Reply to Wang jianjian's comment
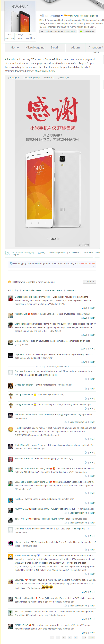Image resolution: width=104 pixels, height=644 pixels. [x=93, y=335]
